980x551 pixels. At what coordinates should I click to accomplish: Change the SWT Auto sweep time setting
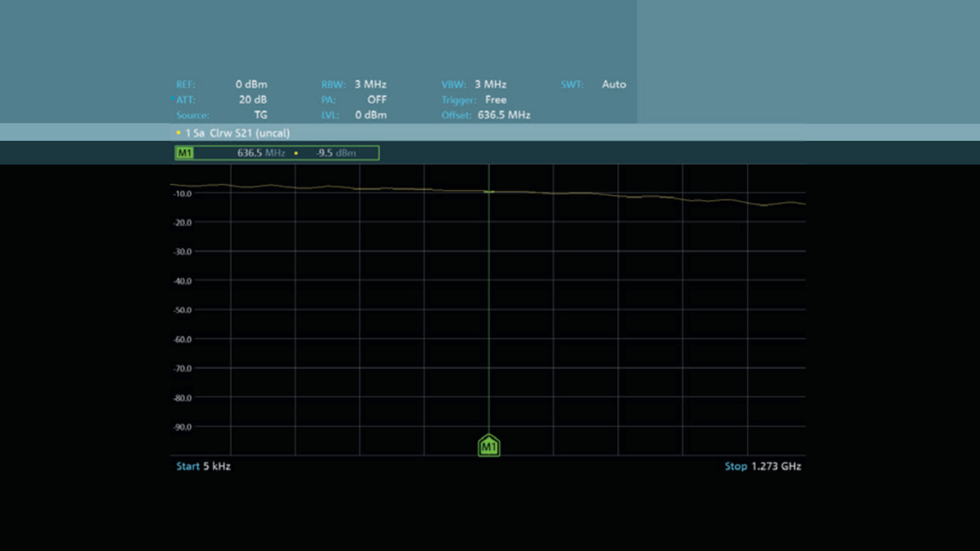click(612, 84)
